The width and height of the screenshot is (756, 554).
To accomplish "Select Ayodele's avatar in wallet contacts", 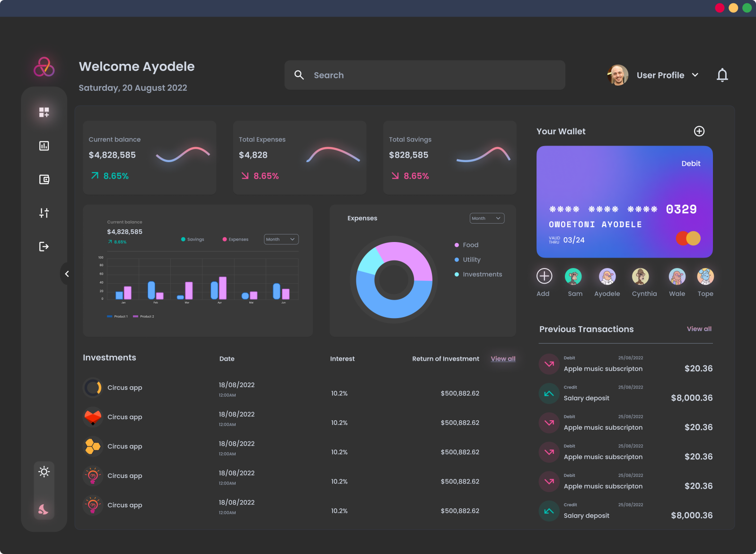I will 607,276.
